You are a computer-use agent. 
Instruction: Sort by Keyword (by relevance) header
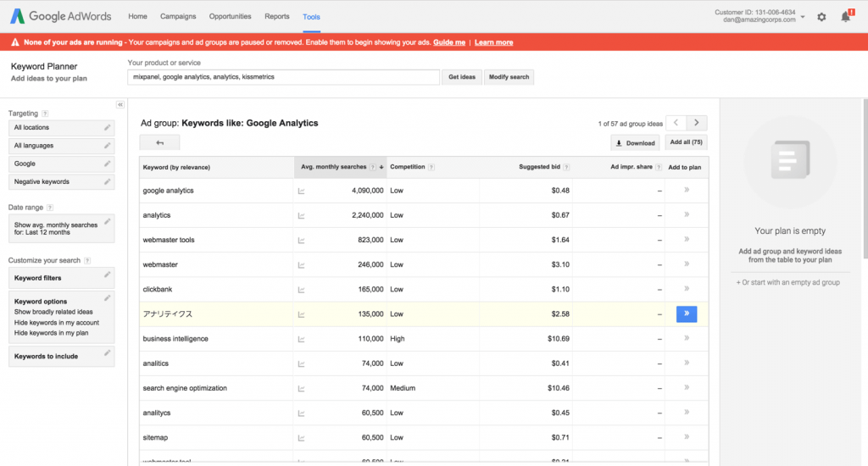pos(176,167)
